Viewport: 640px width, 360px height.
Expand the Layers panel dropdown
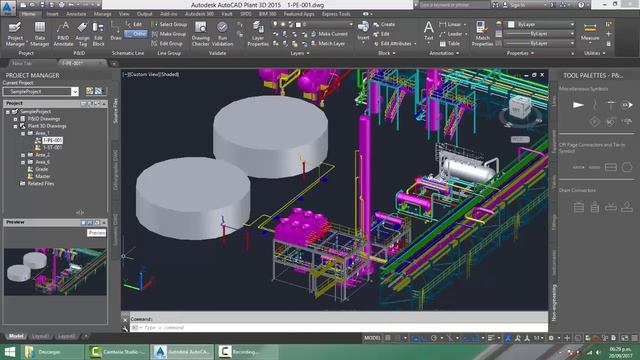pos(300,53)
